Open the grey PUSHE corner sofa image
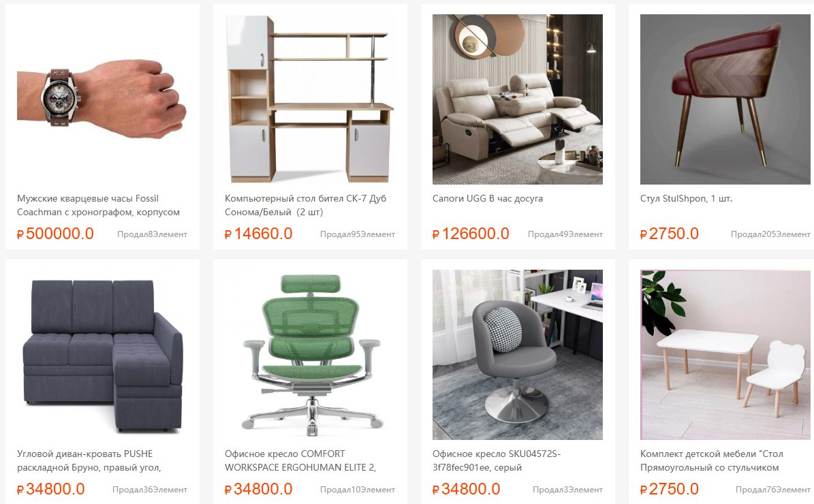 tap(102, 355)
